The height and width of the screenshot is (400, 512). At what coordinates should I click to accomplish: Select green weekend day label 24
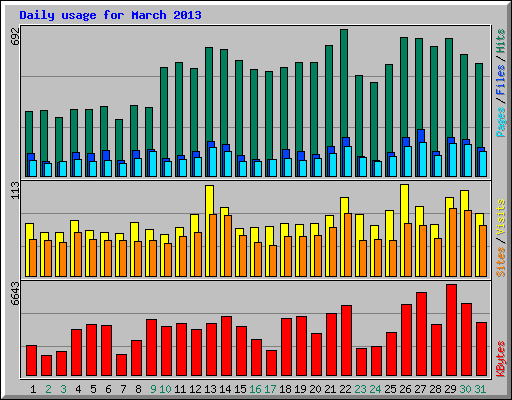coord(375,389)
